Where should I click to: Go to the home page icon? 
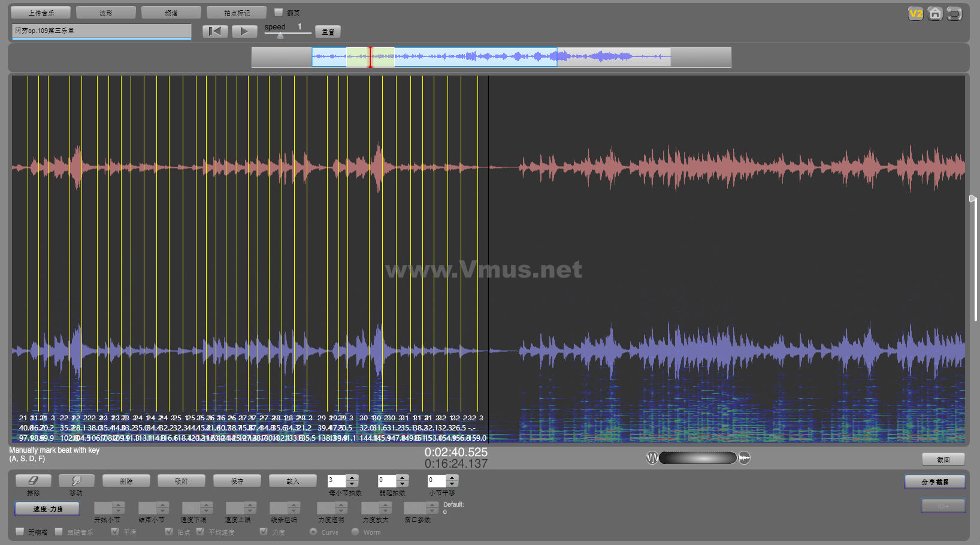[934, 14]
